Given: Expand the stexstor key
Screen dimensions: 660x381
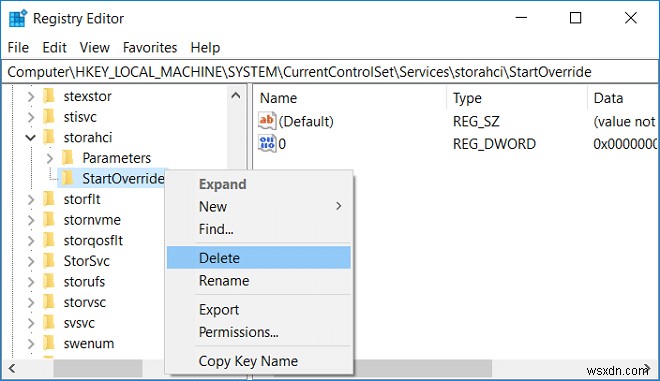Looking at the screenshot, I should point(31,96).
